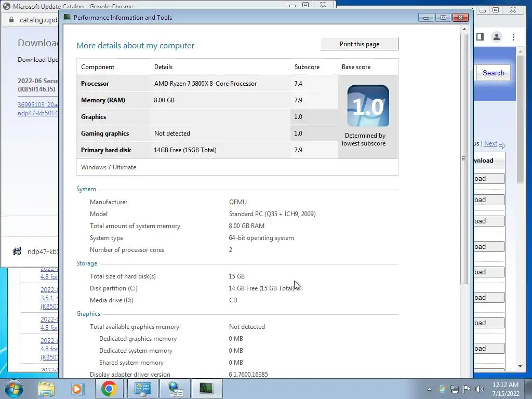Minimize the Performance Information and Tools window
Image resolution: width=532 pixels, height=399 pixels.
tap(426, 17)
